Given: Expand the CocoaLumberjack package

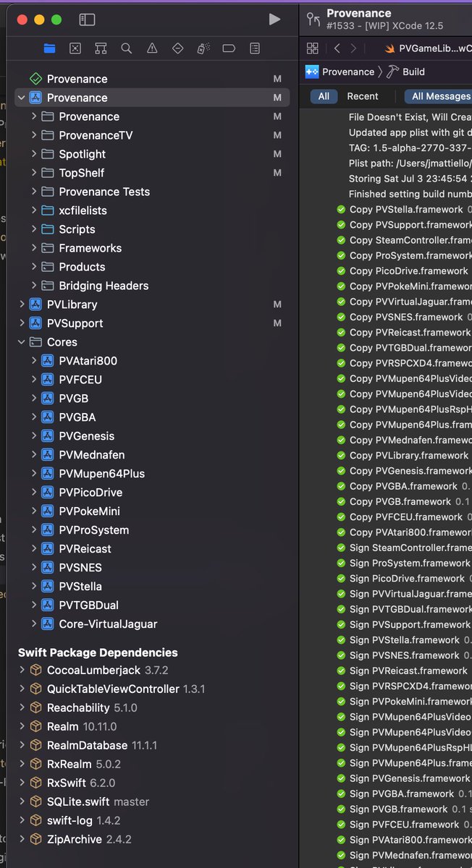Looking at the screenshot, I should coord(22,671).
